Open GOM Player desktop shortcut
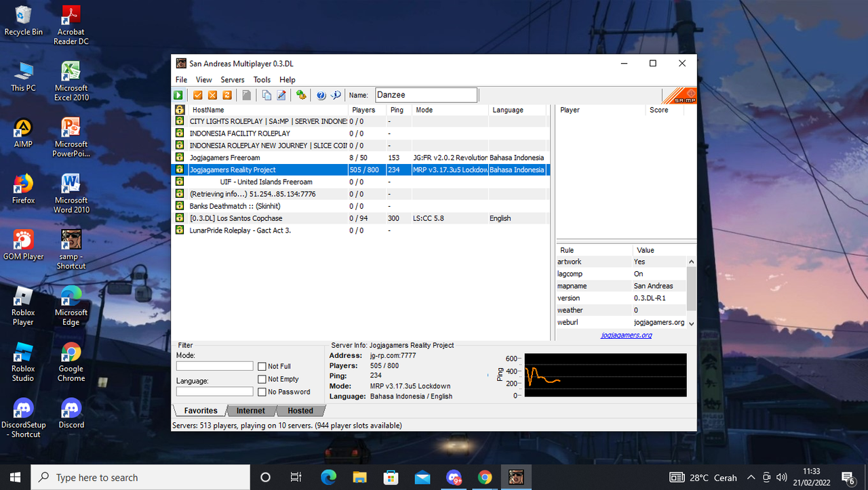The image size is (868, 490). click(x=23, y=245)
